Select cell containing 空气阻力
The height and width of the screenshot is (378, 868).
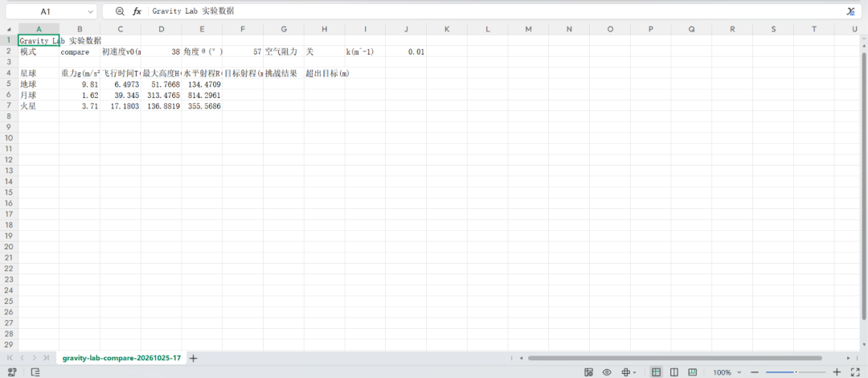[284, 51]
